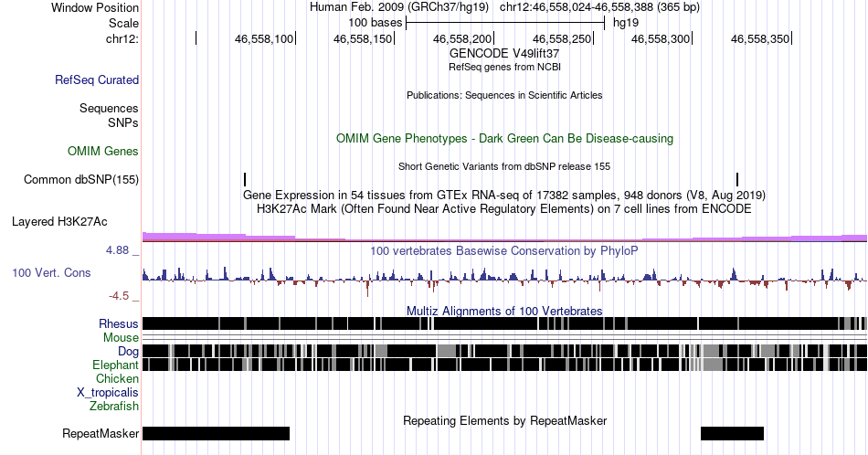The width and height of the screenshot is (868, 455).
Task: Click the Zebrafish species label
Action: pos(114,406)
